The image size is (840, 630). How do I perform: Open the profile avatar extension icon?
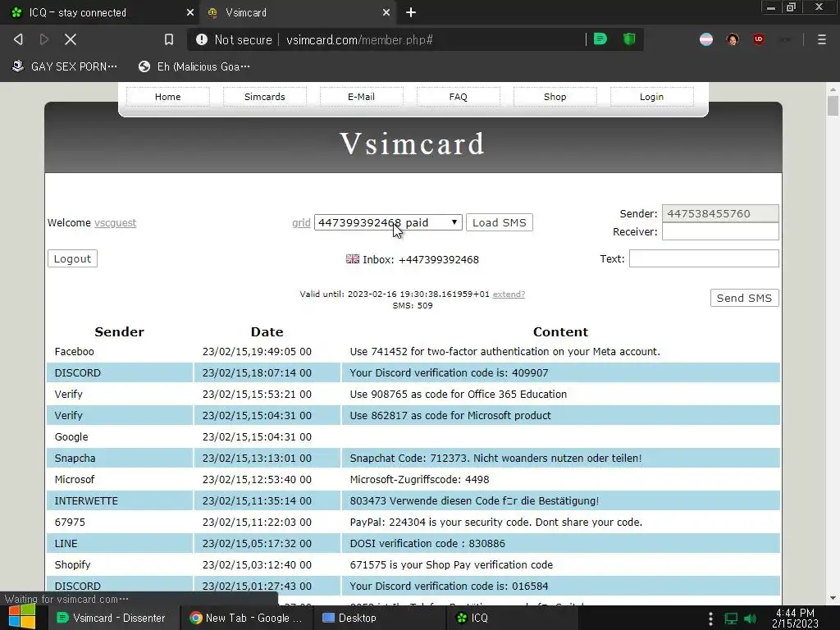pyautogui.click(x=733, y=39)
